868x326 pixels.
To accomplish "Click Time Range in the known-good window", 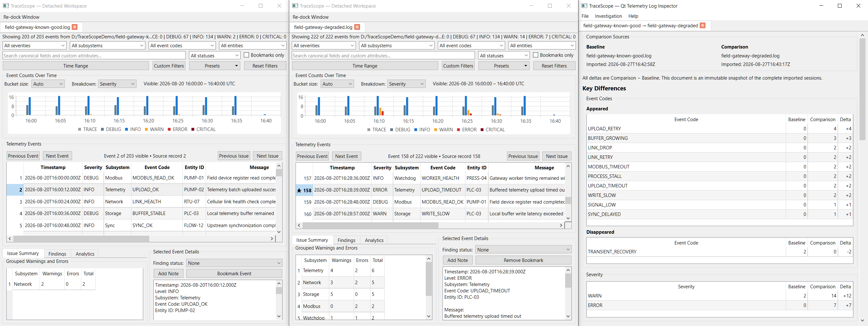I will [x=76, y=66].
